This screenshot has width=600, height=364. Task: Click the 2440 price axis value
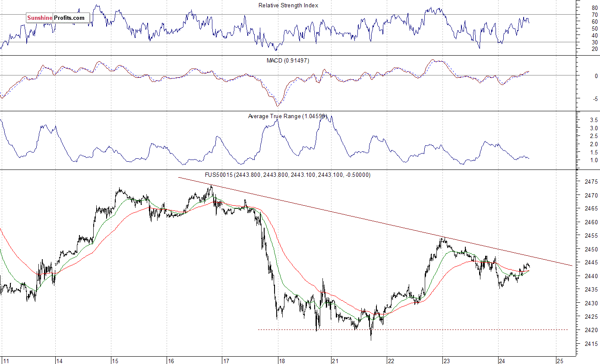pyautogui.click(x=592, y=276)
